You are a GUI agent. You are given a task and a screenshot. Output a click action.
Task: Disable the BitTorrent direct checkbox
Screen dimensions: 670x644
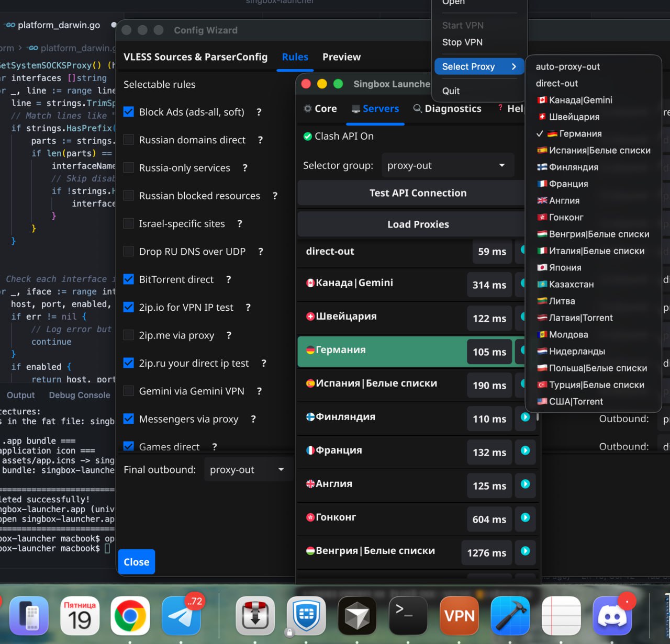click(x=128, y=279)
